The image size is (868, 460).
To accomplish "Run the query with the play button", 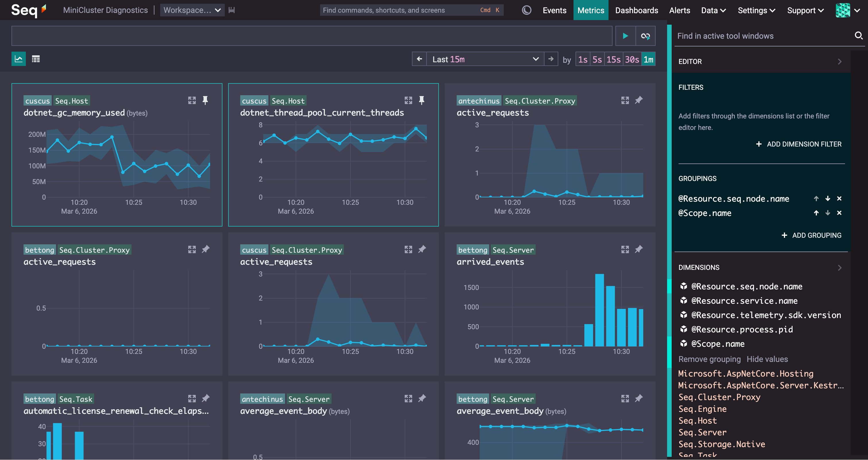I will (x=625, y=36).
